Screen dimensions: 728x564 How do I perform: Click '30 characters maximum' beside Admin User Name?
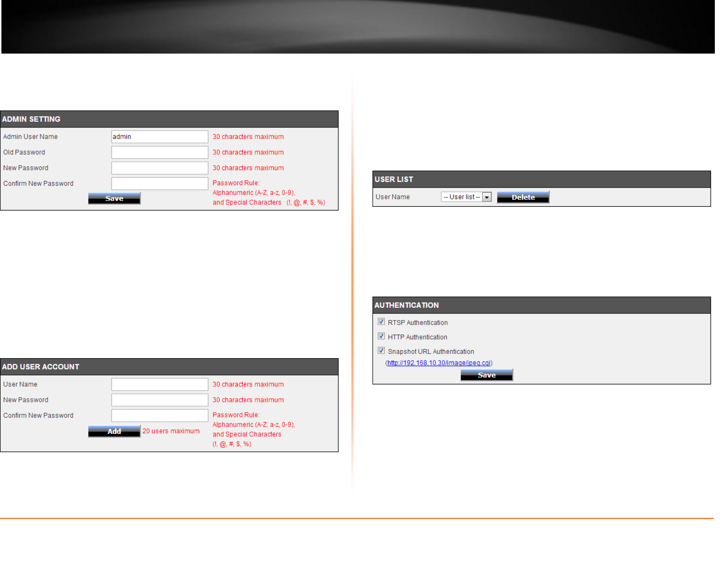point(248,137)
